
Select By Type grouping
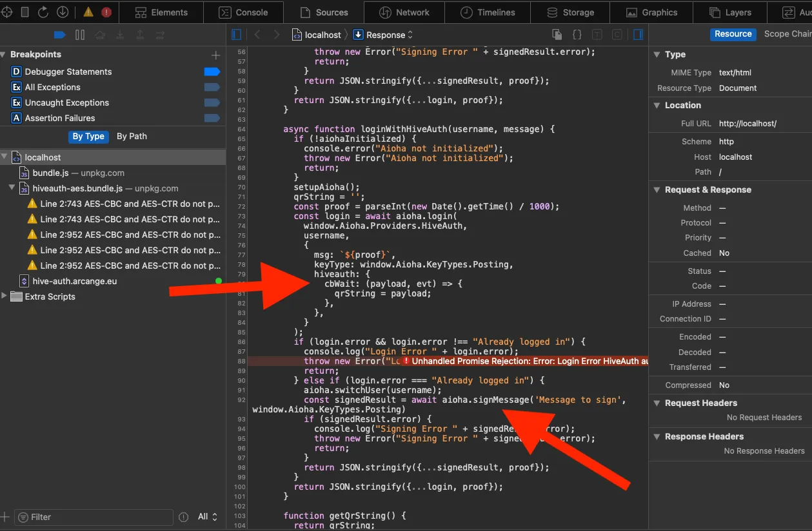click(88, 136)
